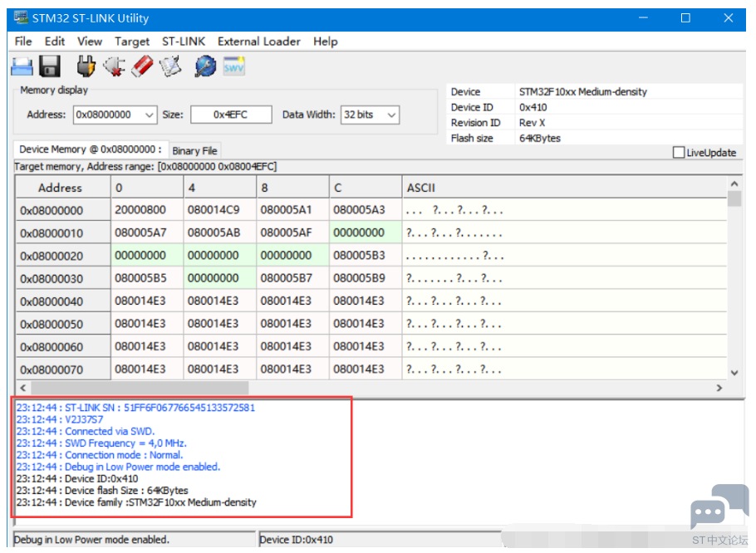The width and height of the screenshot is (756, 553).
Task: Click log line Connected via SWD
Action: [86, 431]
